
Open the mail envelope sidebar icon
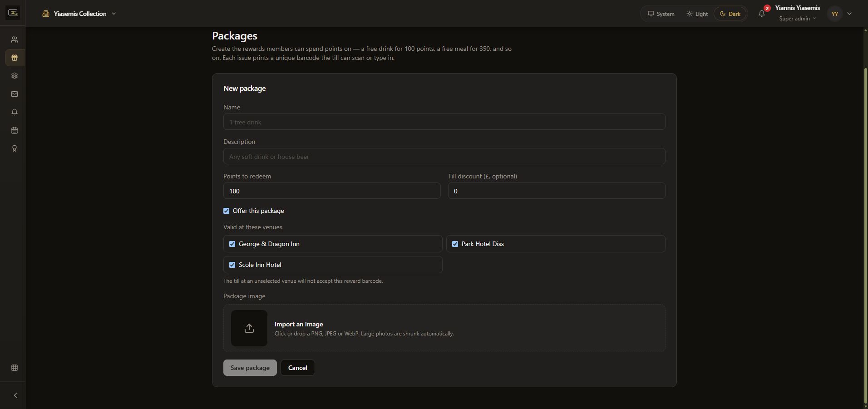[x=15, y=94]
